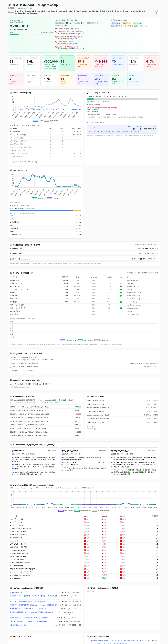Click the 更新 refresh button

pyautogui.click(x=156, y=12)
